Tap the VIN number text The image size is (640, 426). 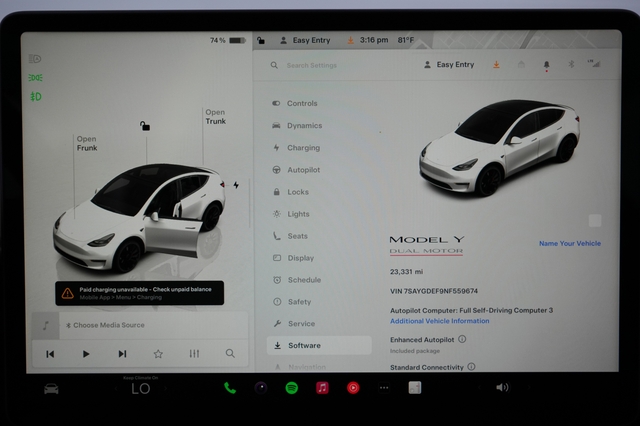pyautogui.click(x=434, y=291)
